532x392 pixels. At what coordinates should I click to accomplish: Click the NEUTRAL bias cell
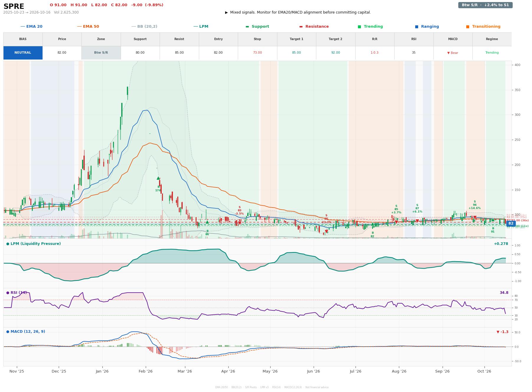[x=23, y=53]
